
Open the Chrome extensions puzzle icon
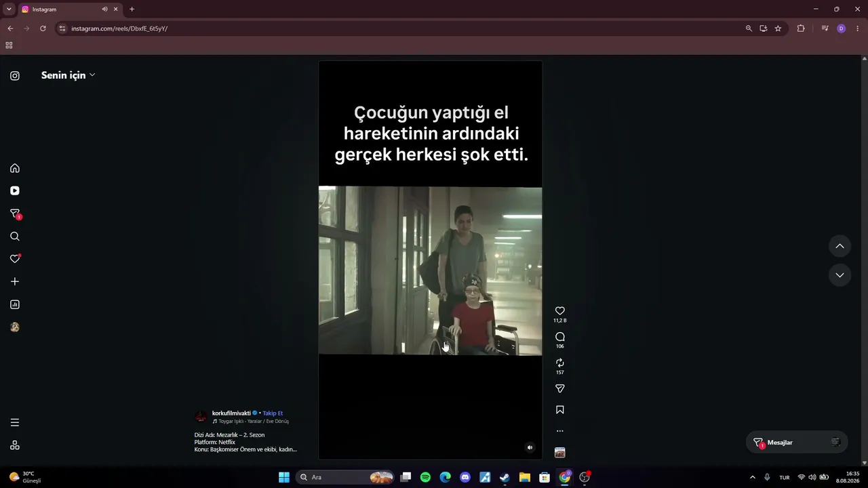point(801,28)
